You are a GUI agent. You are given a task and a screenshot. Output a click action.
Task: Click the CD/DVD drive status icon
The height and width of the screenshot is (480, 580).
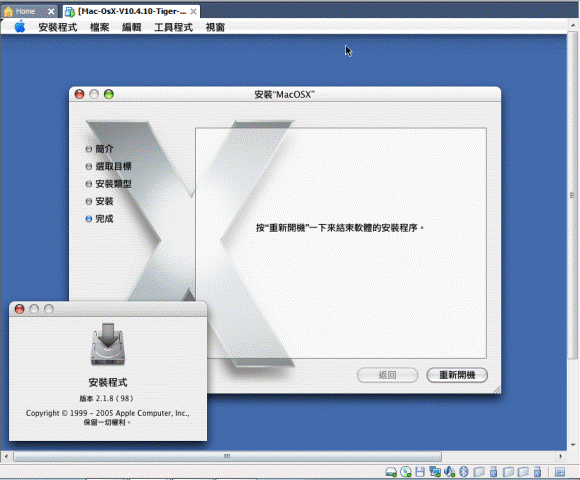[x=406, y=471]
